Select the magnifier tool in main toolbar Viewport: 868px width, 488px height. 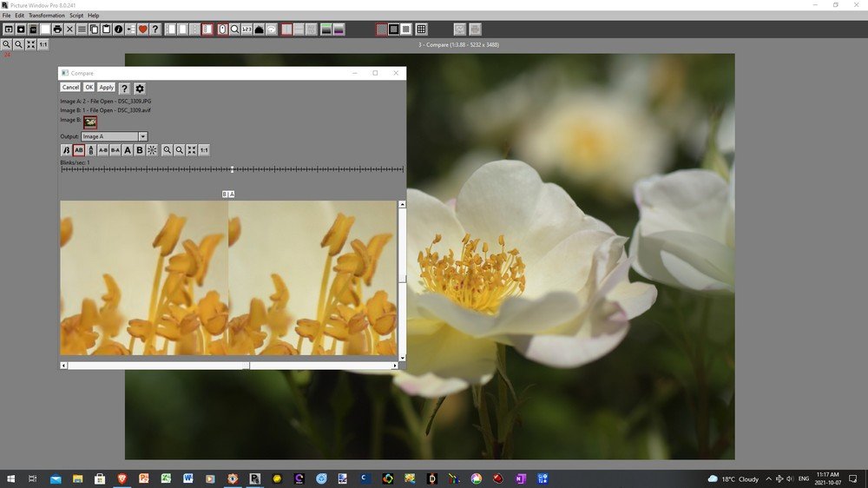[234, 30]
